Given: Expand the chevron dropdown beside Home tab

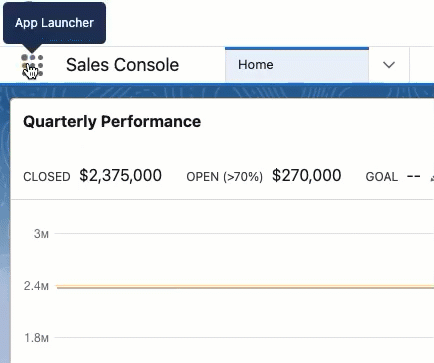Looking at the screenshot, I should click(x=389, y=65).
